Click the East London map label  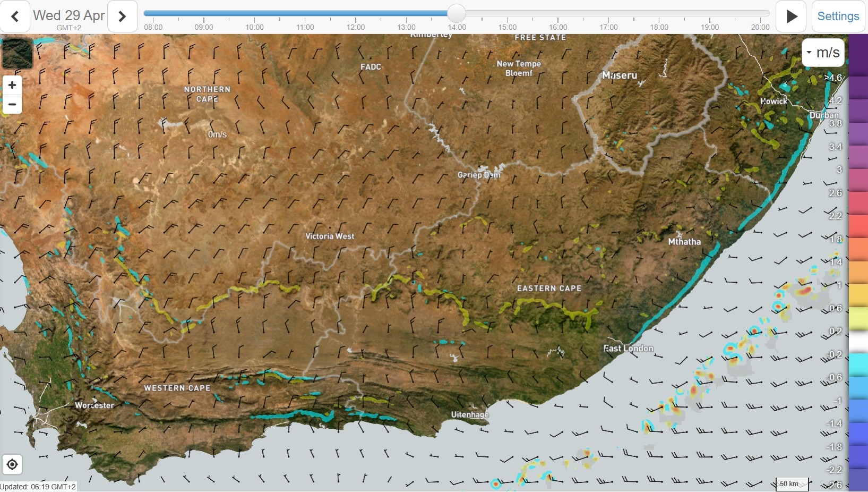(629, 349)
